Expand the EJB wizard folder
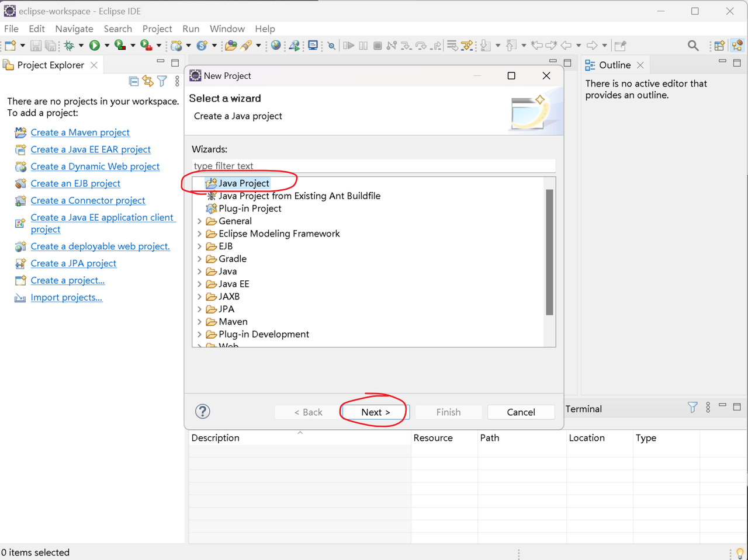Viewport: 748px width, 560px height. point(200,246)
